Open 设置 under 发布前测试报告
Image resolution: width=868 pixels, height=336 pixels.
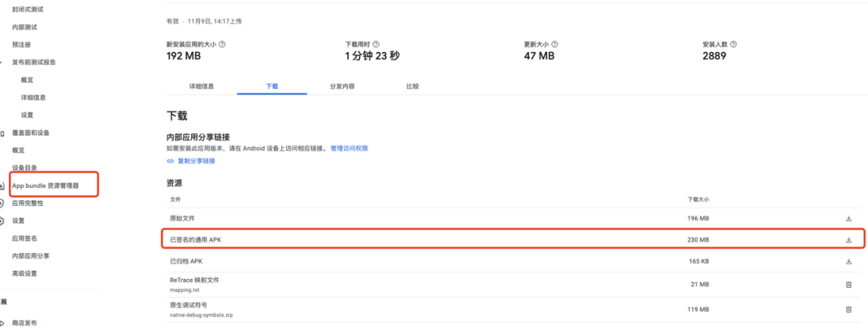(27, 115)
